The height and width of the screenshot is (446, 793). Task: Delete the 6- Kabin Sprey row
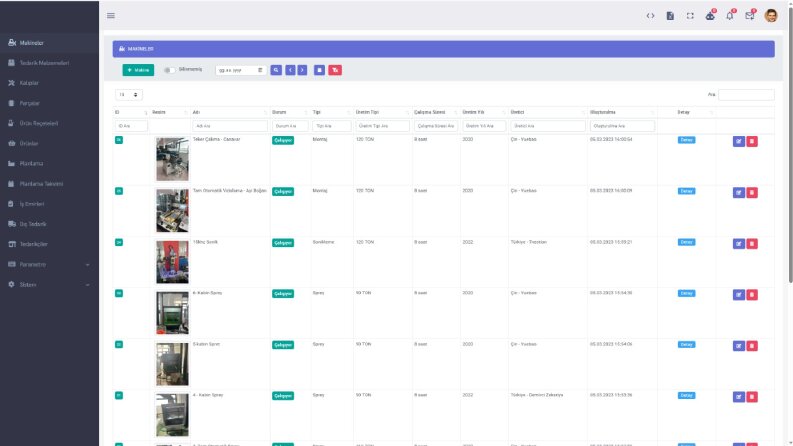tap(752, 294)
